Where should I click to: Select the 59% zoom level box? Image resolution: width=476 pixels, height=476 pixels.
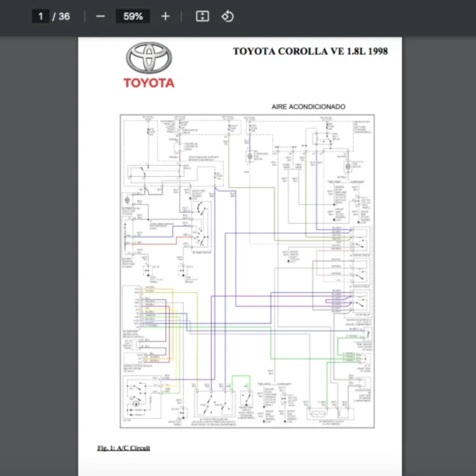(x=132, y=17)
